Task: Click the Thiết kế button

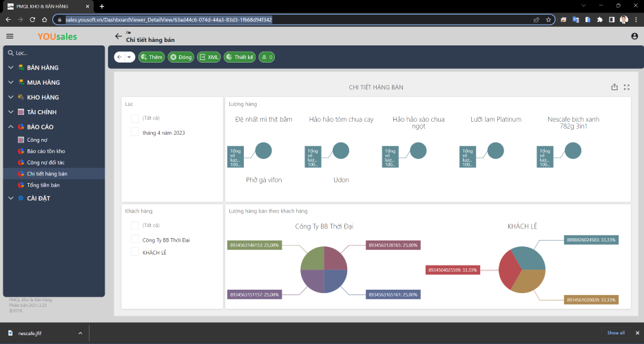Action: (240, 57)
